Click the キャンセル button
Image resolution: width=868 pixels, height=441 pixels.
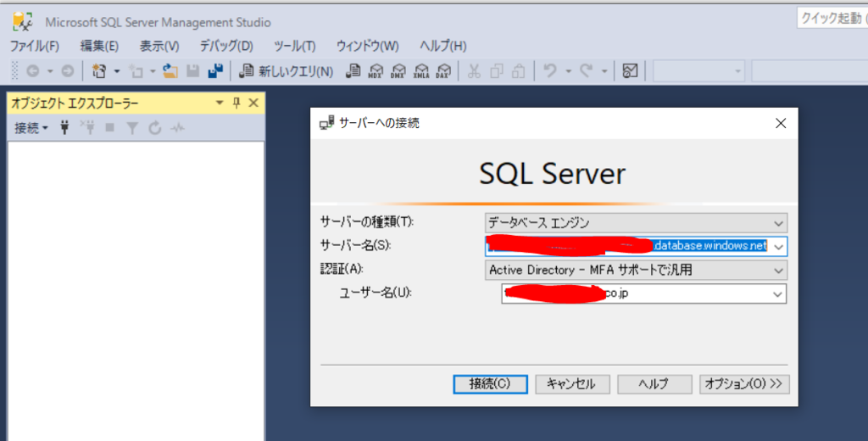tap(572, 384)
